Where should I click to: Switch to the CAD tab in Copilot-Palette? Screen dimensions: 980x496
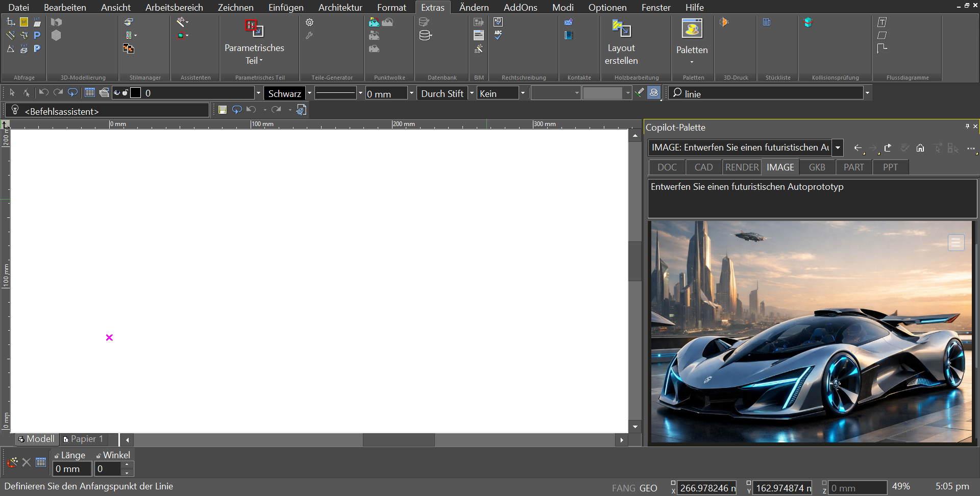pos(703,167)
